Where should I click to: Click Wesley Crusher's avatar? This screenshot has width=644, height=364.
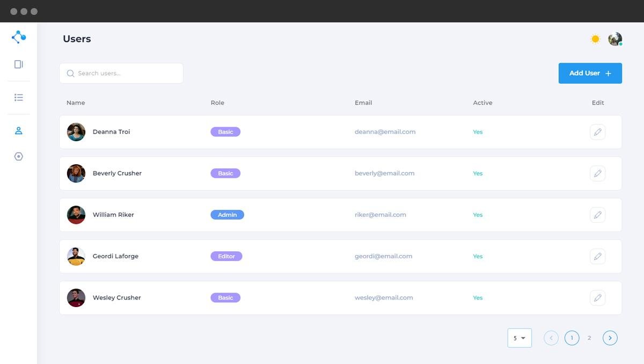76,297
